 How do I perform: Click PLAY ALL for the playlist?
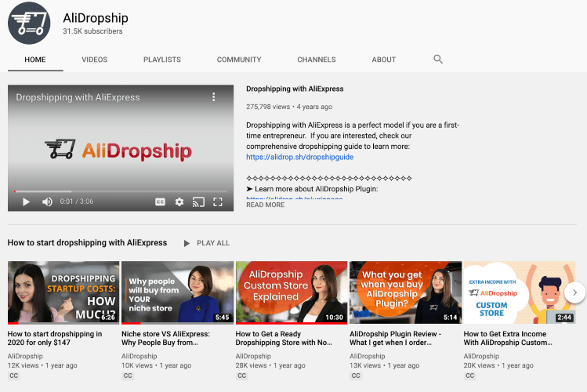coord(206,243)
